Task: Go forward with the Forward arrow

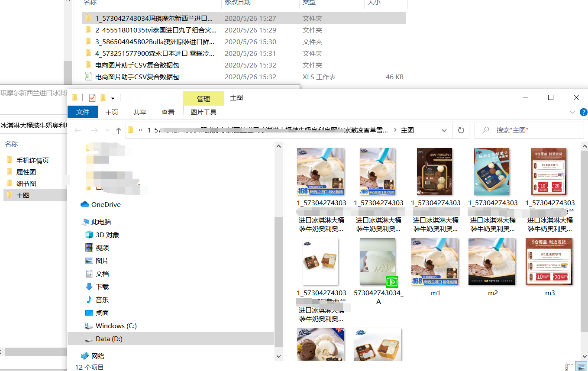Action: pyautogui.click(x=94, y=130)
